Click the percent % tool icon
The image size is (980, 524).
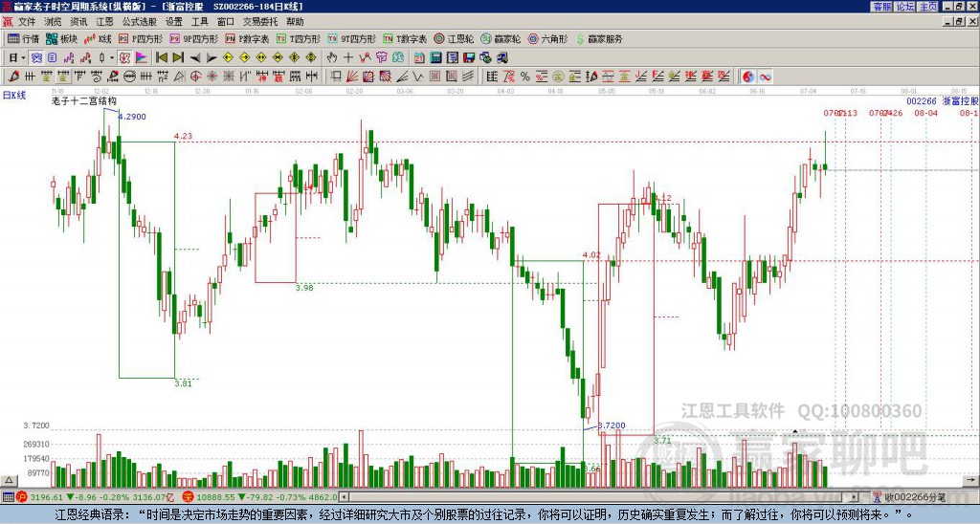(x=525, y=76)
